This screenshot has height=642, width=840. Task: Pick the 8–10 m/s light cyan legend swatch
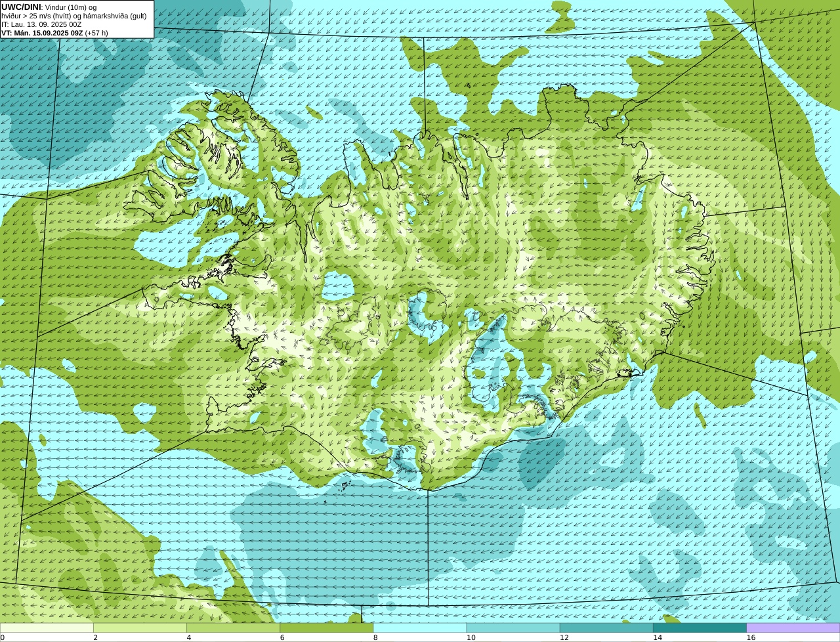[x=420, y=628]
